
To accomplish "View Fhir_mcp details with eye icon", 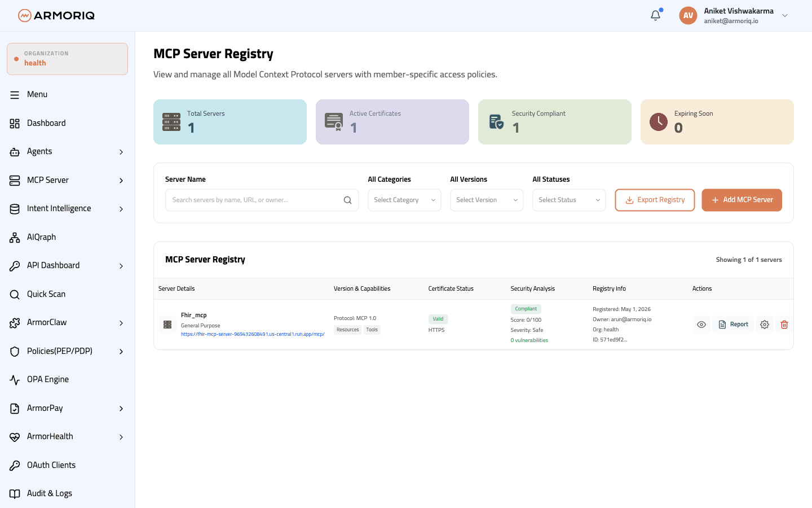I will point(701,325).
